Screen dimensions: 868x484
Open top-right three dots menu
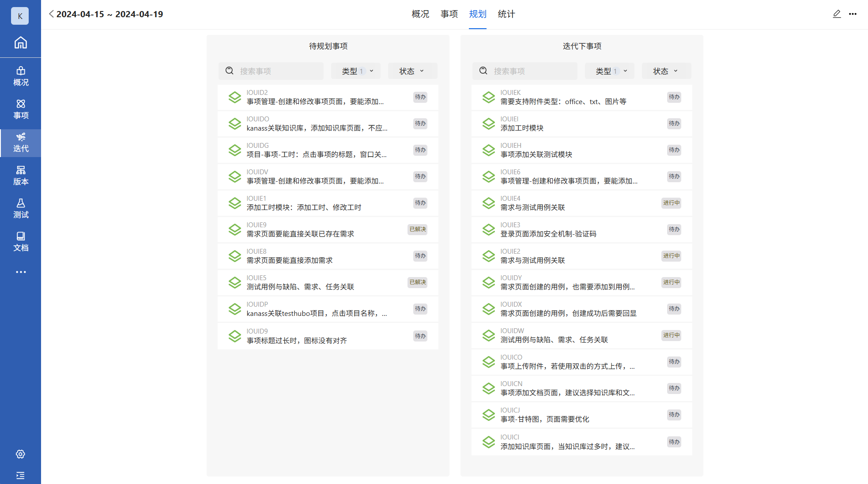(853, 14)
